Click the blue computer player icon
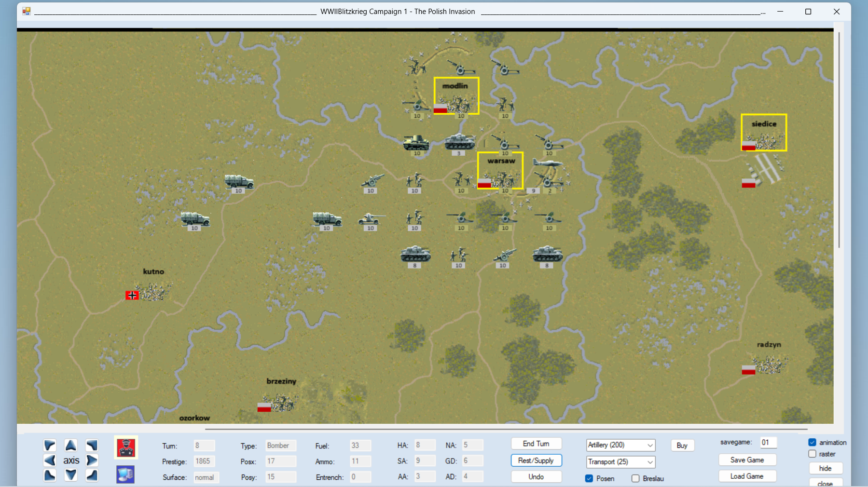Viewport: 868px width, 487px height. (125, 474)
